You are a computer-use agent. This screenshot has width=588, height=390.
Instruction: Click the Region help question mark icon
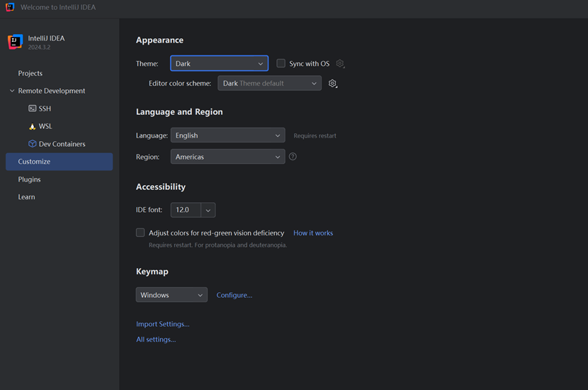pos(293,157)
